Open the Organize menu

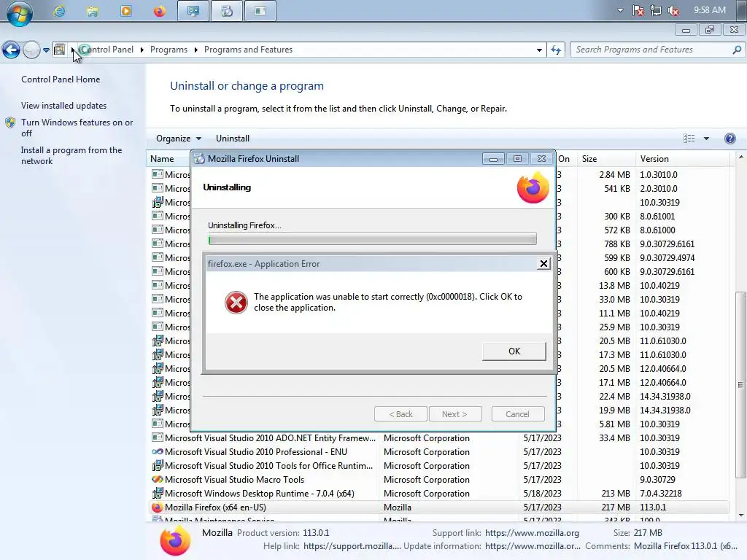pyautogui.click(x=179, y=139)
